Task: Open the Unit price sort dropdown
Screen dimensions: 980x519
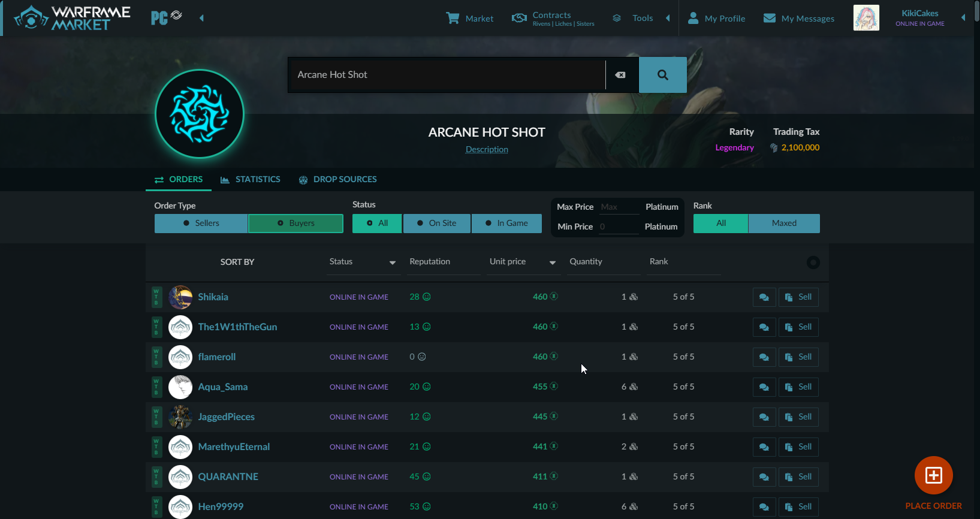Action: 523,262
